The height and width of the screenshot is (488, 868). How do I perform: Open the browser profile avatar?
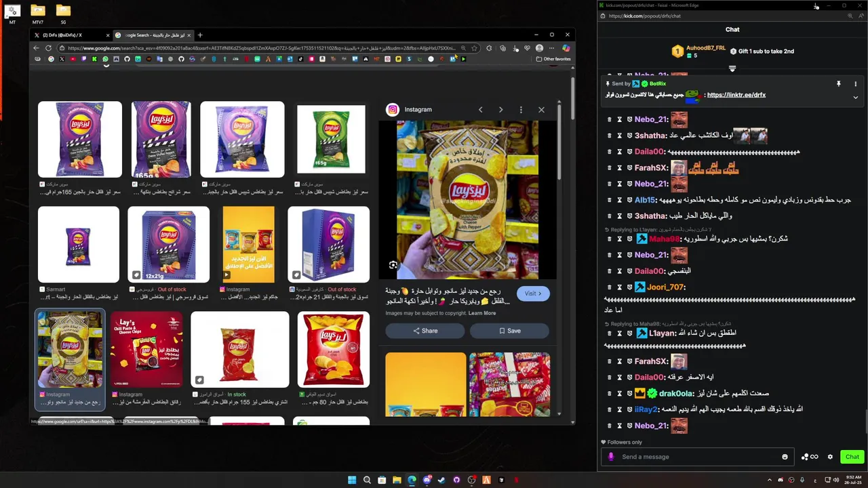tap(539, 48)
